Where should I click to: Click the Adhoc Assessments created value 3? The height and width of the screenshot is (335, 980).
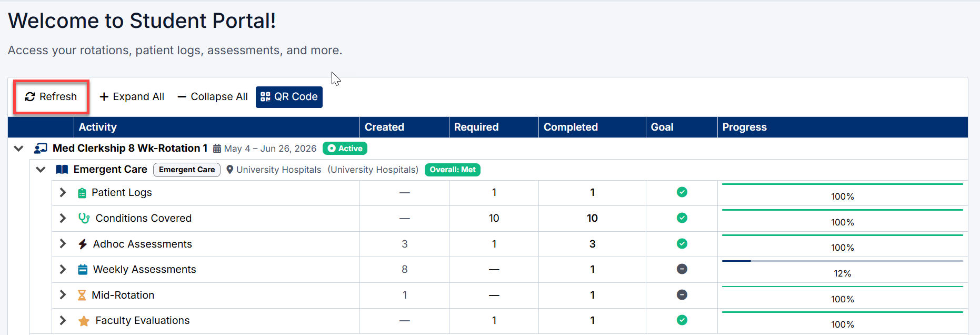pyautogui.click(x=405, y=244)
